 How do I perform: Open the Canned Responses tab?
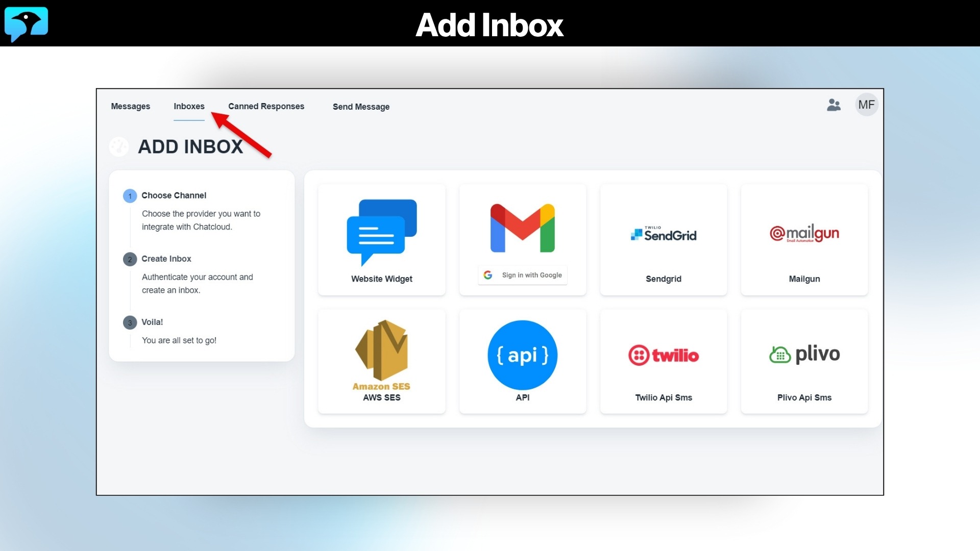click(x=266, y=106)
